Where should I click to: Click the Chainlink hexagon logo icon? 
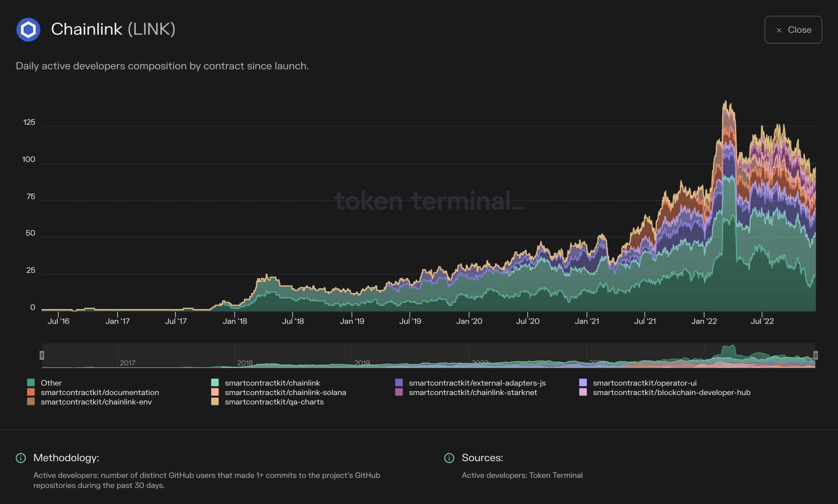coord(28,29)
